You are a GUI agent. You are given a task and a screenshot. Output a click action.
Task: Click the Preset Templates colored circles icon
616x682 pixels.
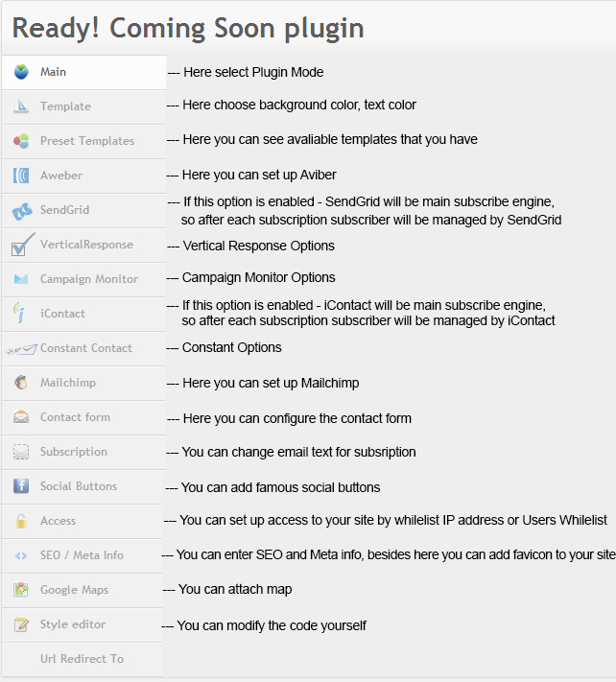21,141
